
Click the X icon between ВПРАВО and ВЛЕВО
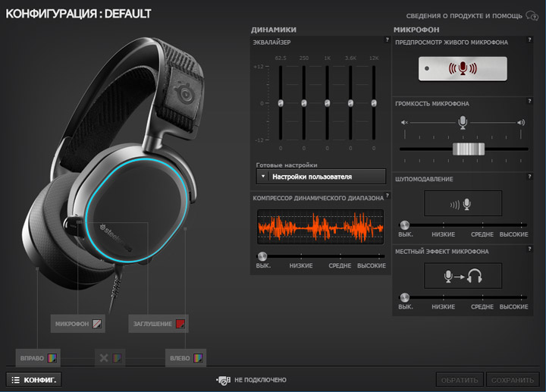point(104,358)
